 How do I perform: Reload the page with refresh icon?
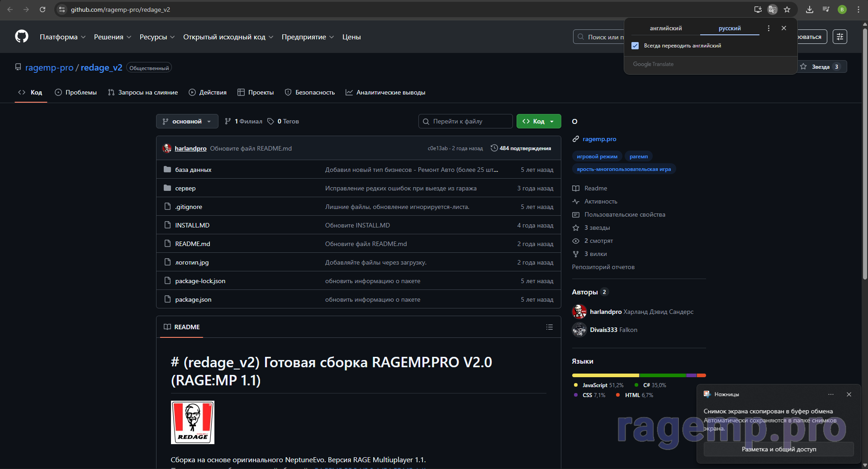[x=42, y=9]
